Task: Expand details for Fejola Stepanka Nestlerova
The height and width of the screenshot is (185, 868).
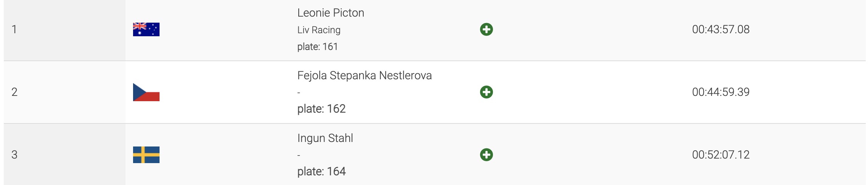Action: (486, 92)
